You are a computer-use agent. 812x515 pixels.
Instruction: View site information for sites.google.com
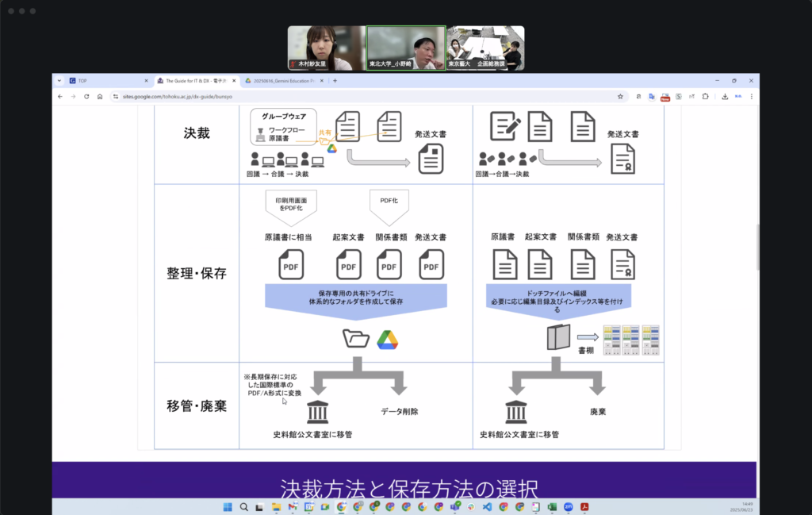pyautogui.click(x=116, y=96)
